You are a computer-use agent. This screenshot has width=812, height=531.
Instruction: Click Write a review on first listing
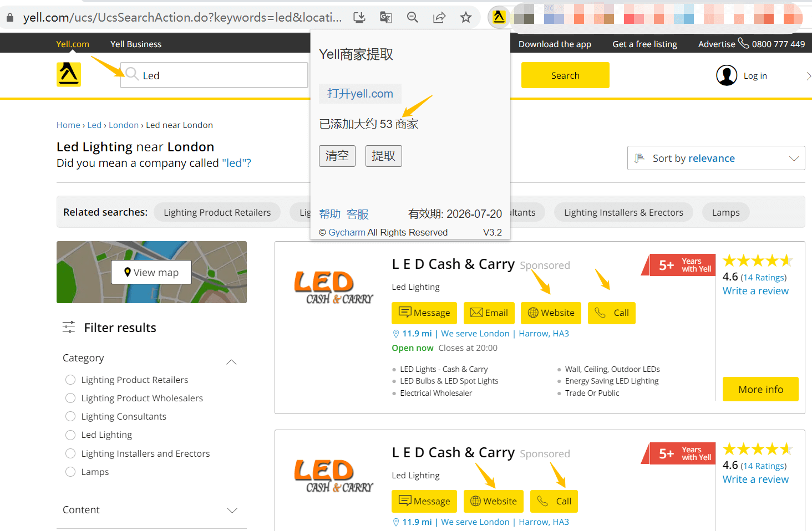[755, 291]
